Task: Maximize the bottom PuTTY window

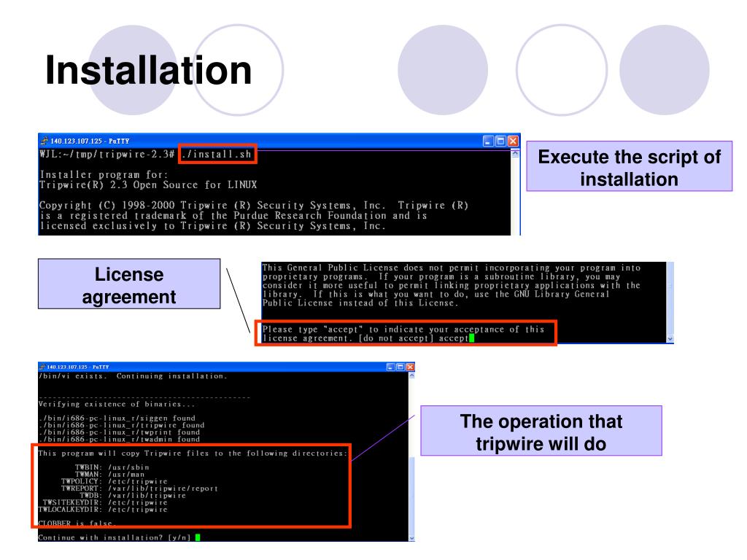Action: [x=400, y=367]
